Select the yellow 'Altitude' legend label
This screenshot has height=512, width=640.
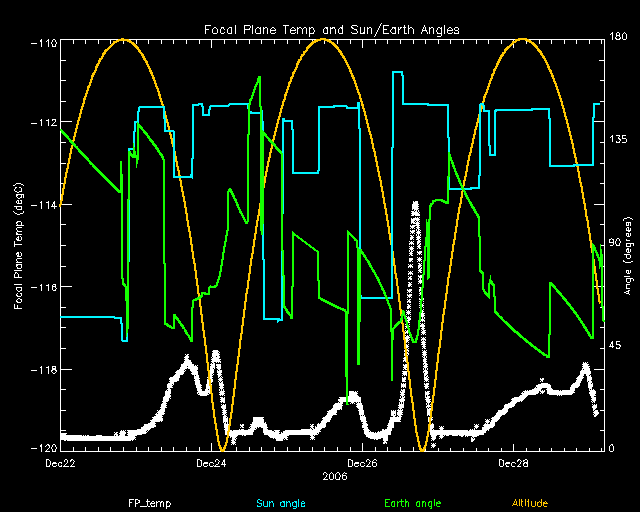(x=530, y=503)
